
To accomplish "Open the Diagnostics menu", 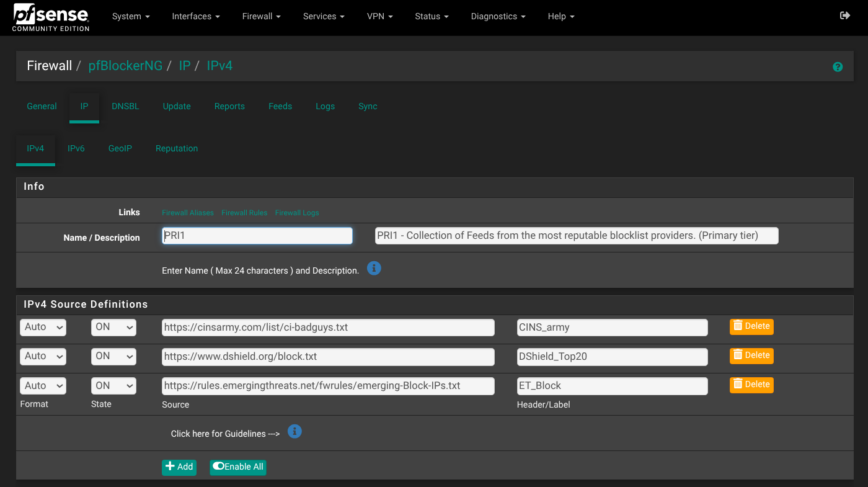I will 498,17.
